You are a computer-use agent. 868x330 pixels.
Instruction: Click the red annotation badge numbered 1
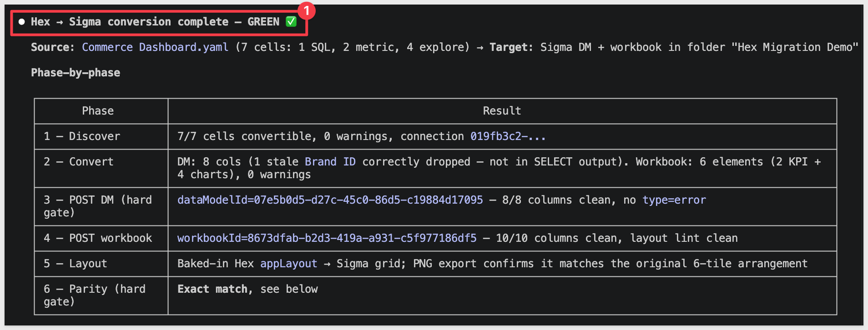pos(307,10)
